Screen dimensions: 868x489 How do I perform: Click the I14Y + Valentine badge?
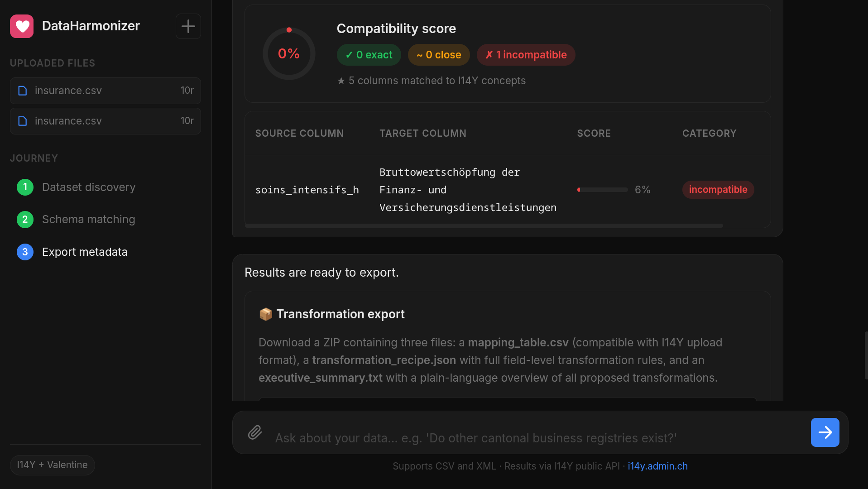tap(53, 465)
